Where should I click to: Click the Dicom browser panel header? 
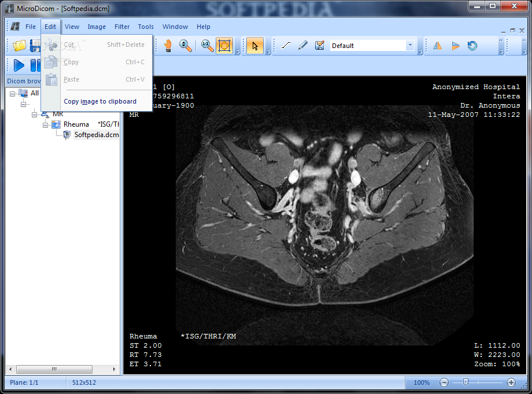tap(24, 81)
